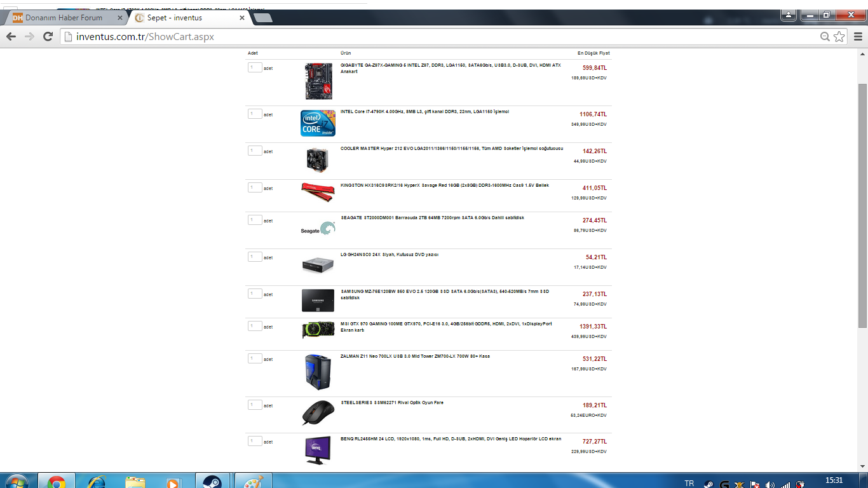Open the SteelSeries Rival mouse image
The image size is (868, 488).
318,412
